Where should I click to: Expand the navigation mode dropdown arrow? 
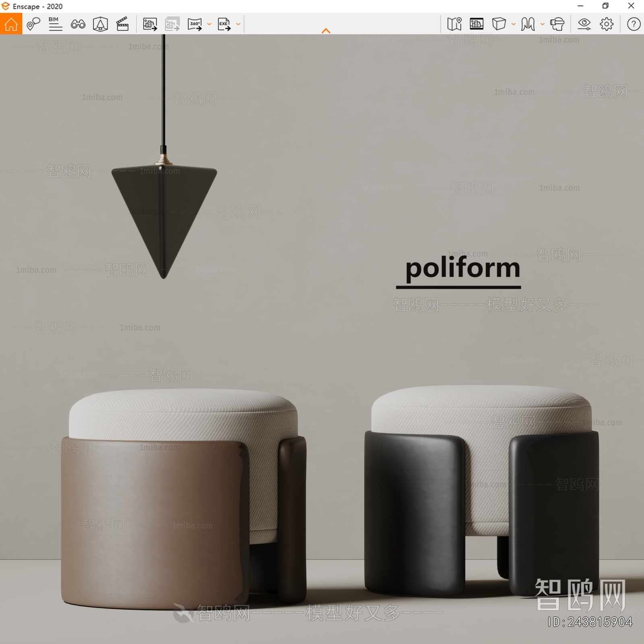click(x=543, y=24)
